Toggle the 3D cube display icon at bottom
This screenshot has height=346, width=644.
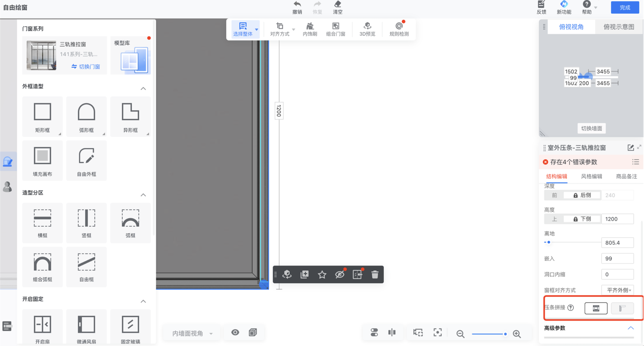[x=253, y=332]
